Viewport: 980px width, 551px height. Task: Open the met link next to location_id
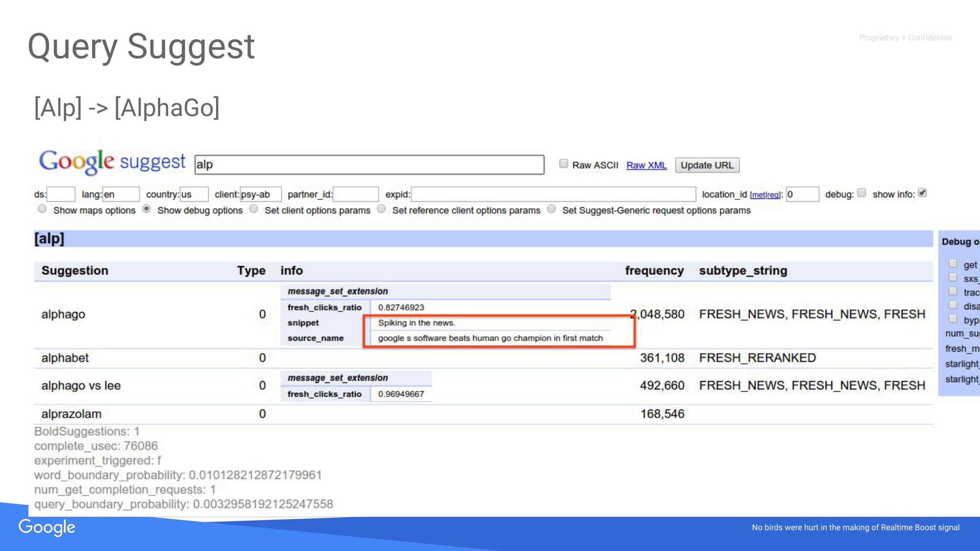tap(758, 195)
